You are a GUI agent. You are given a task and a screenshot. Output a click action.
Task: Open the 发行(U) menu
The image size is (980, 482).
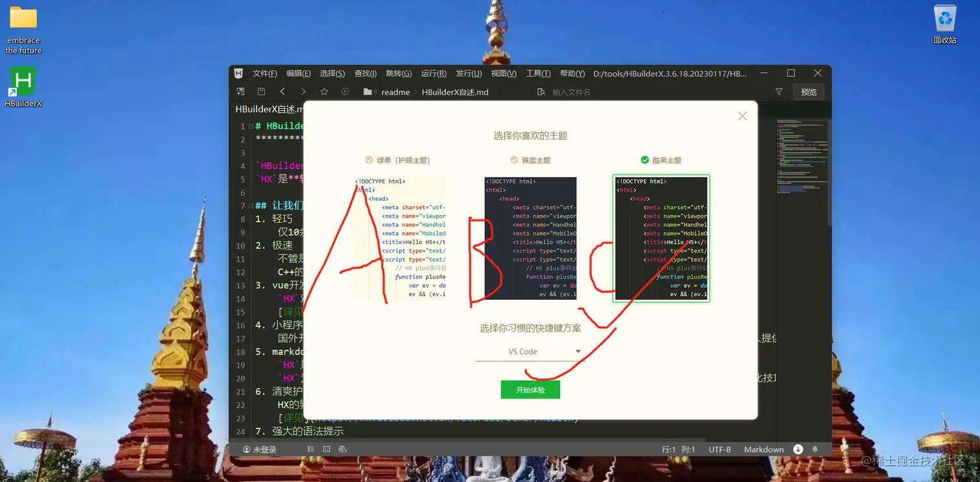469,74
